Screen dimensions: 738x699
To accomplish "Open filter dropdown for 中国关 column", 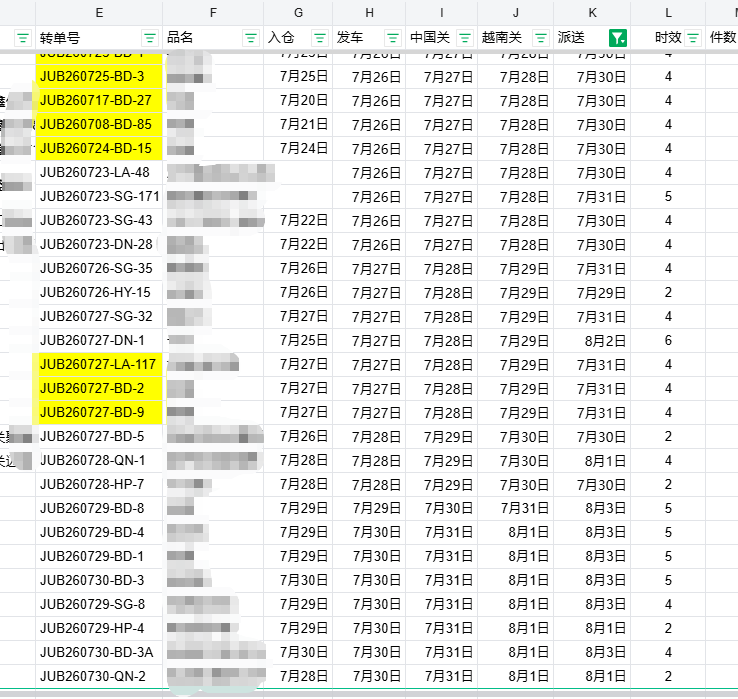I will (465, 38).
